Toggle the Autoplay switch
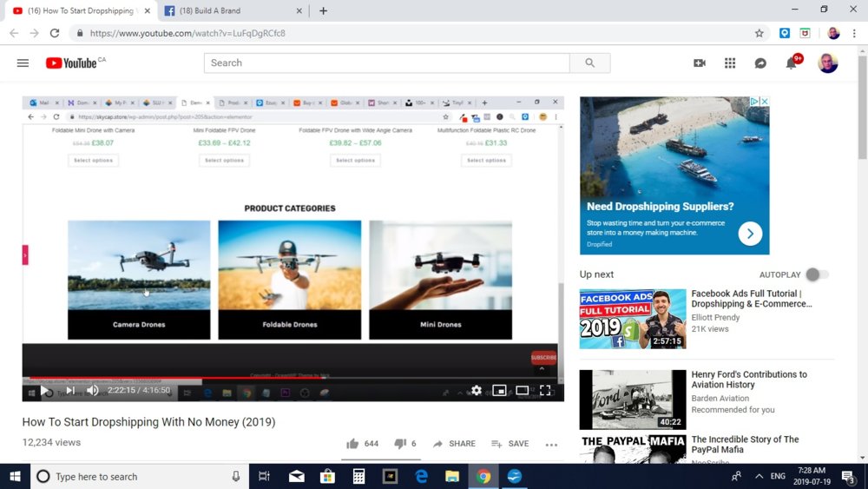This screenshot has width=868, height=489. tap(817, 274)
